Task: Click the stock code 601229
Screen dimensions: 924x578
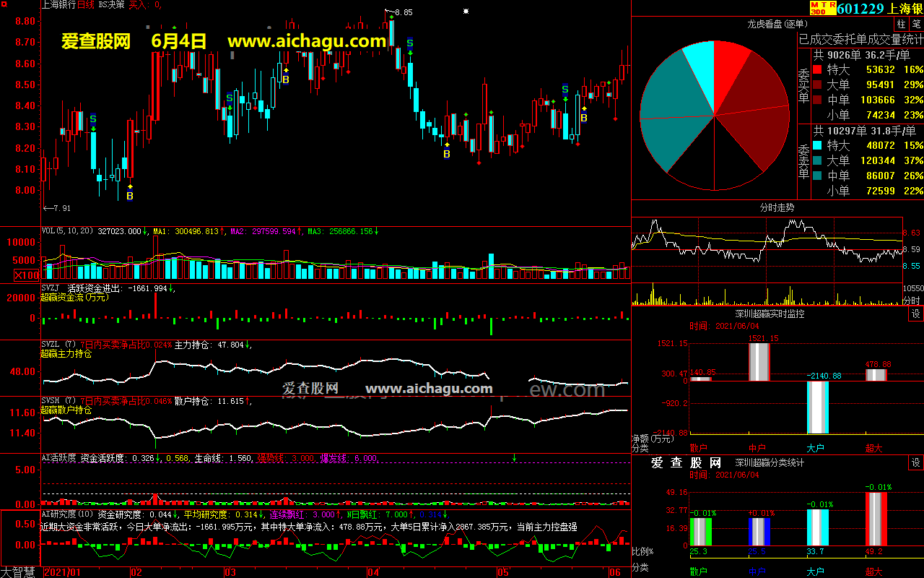Action: point(860,9)
